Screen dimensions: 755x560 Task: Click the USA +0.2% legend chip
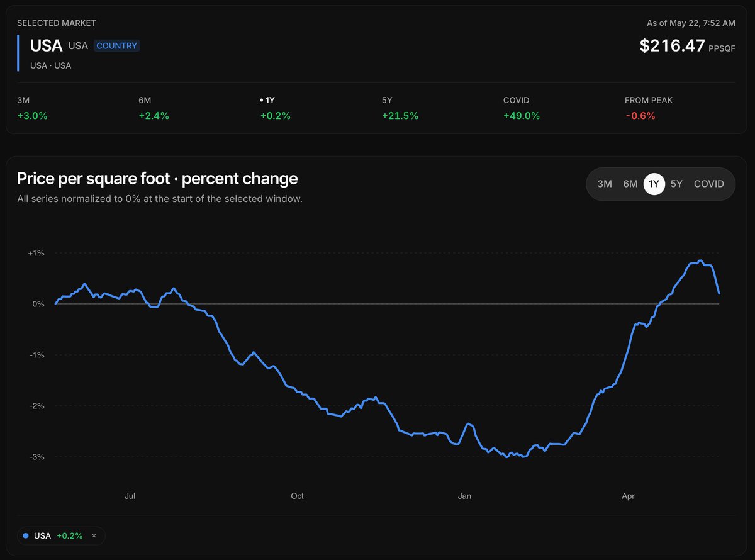point(60,536)
